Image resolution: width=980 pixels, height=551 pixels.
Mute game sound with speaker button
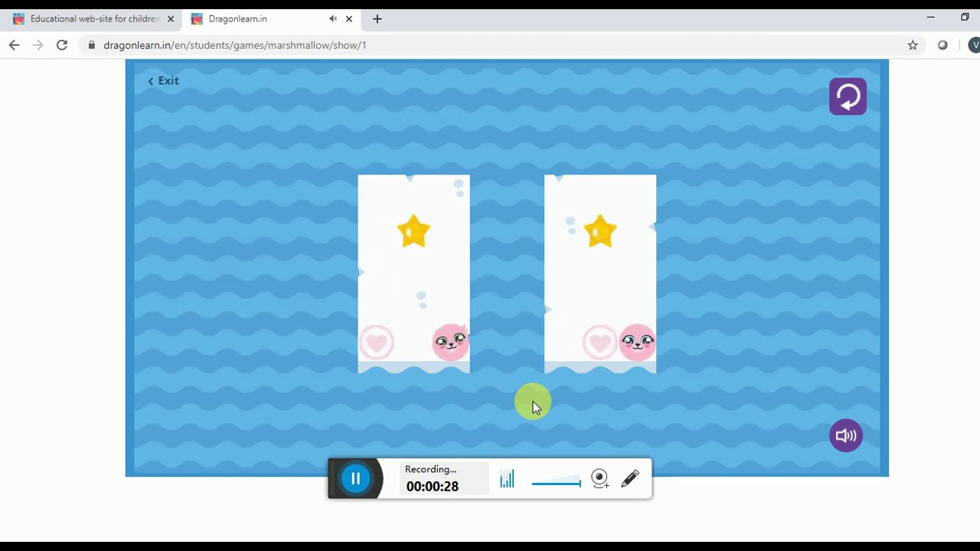click(846, 435)
